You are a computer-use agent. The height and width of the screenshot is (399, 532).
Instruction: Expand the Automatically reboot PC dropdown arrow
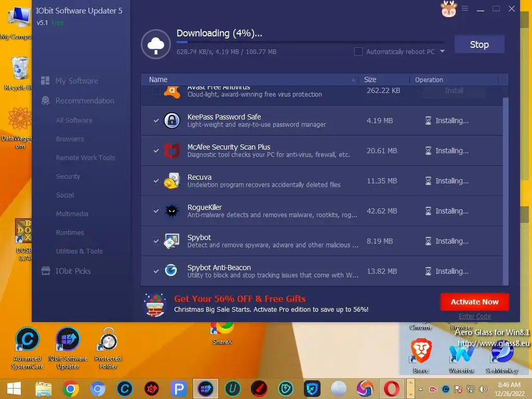442,51
